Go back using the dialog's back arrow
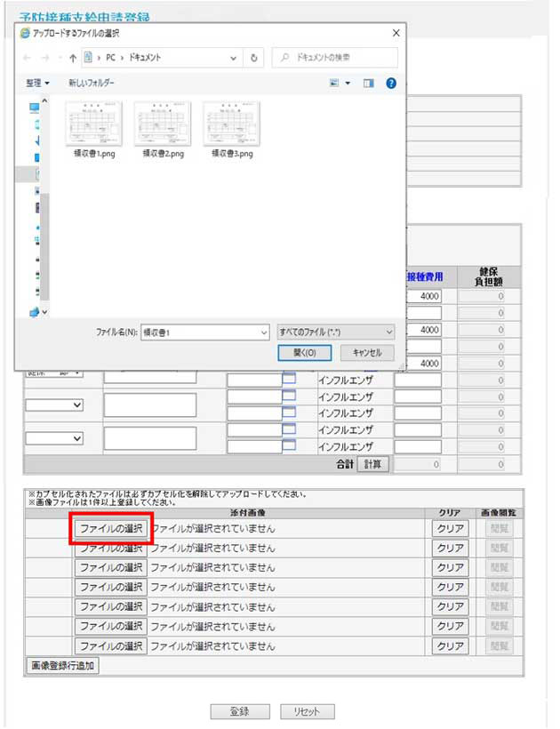The image size is (560, 729). click(27, 58)
